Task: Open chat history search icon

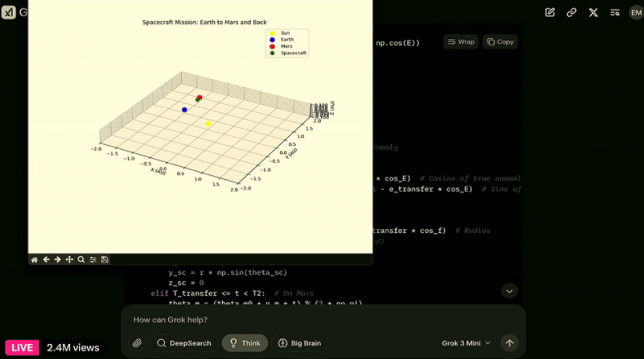Action: point(615,13)
